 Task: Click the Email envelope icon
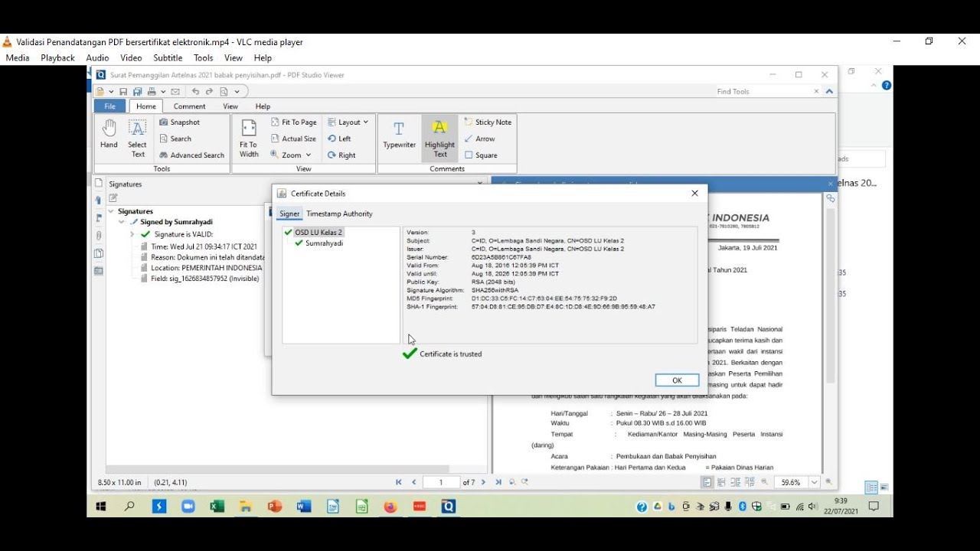(175, 92)
